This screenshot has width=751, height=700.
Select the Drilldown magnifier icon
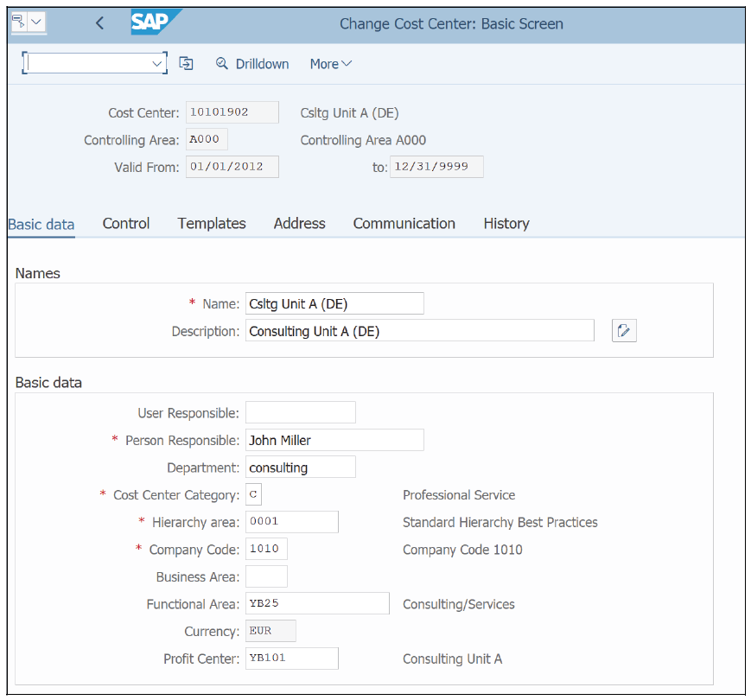223,63
